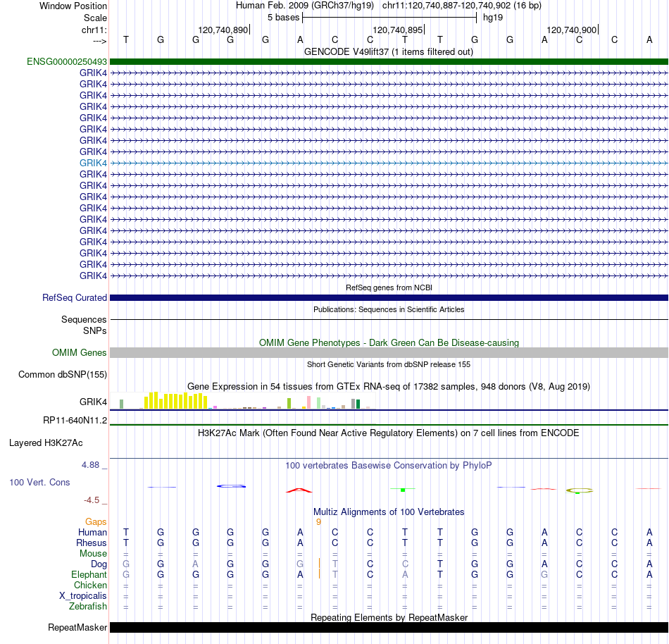Open the Common dbSNP(155) track label
This screenshot has height=644, width=669.
point(63,375)
